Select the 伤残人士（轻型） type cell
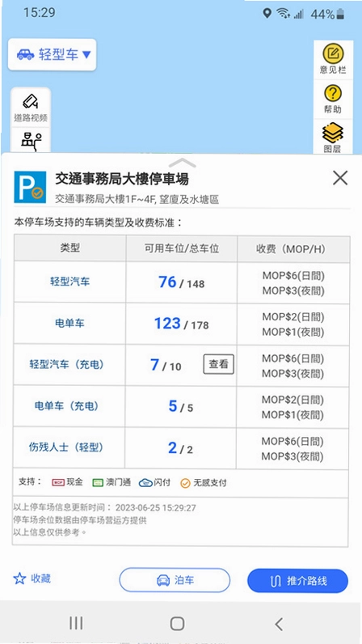 pyautogui.click(x=69, y=447)
